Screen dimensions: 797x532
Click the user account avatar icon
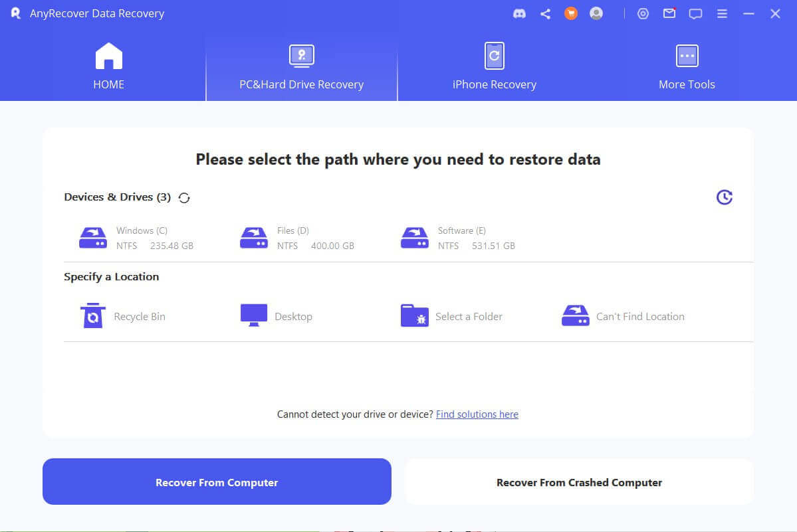pos(596,13)
